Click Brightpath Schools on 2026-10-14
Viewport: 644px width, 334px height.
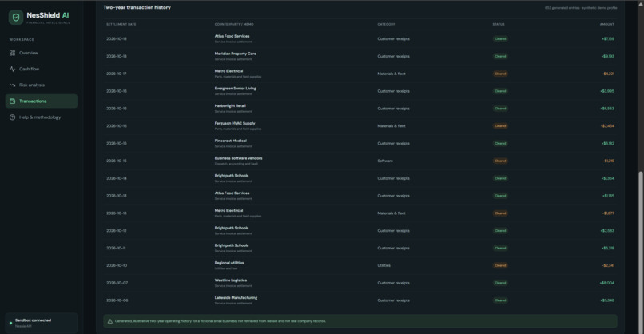pos(232,176)
